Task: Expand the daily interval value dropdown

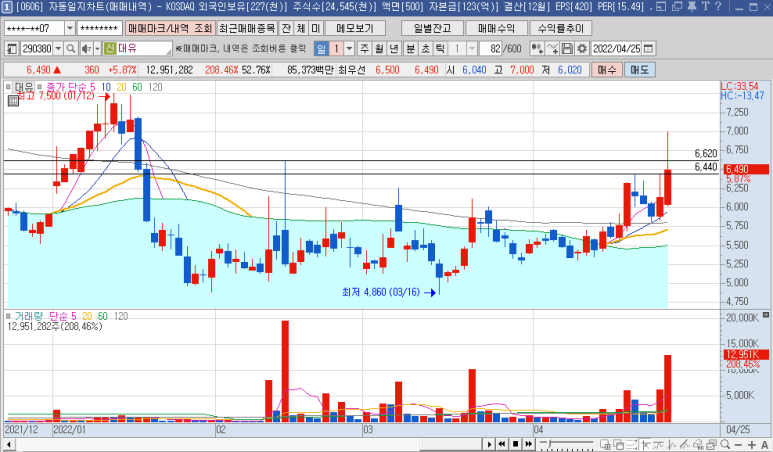Action: [x=349, y=48]
